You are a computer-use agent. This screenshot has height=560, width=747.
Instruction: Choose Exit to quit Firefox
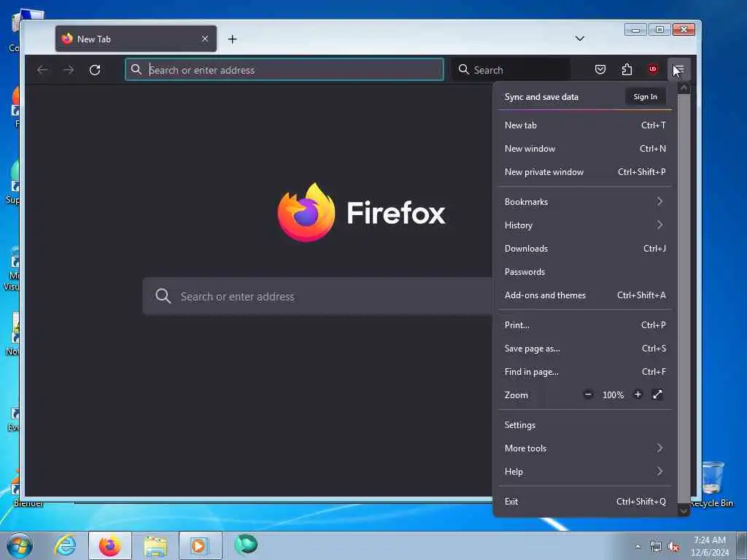point(585,502)
